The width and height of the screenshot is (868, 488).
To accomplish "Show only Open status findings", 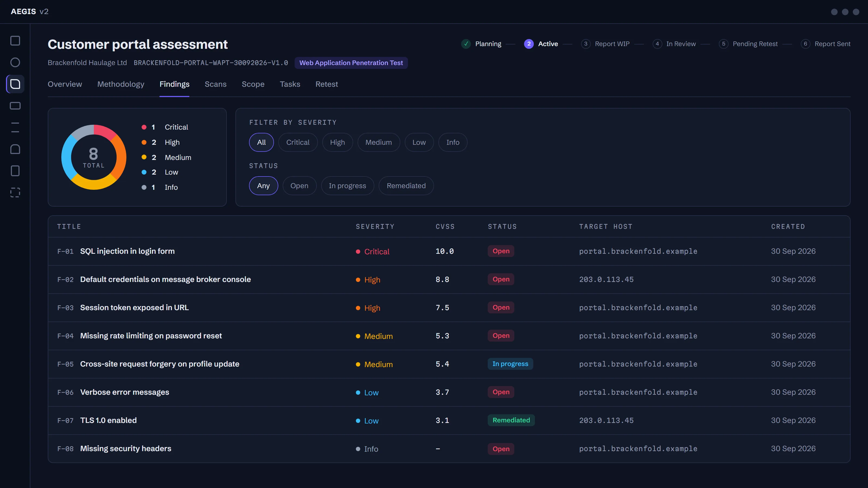I will click(x=299, y=186).
